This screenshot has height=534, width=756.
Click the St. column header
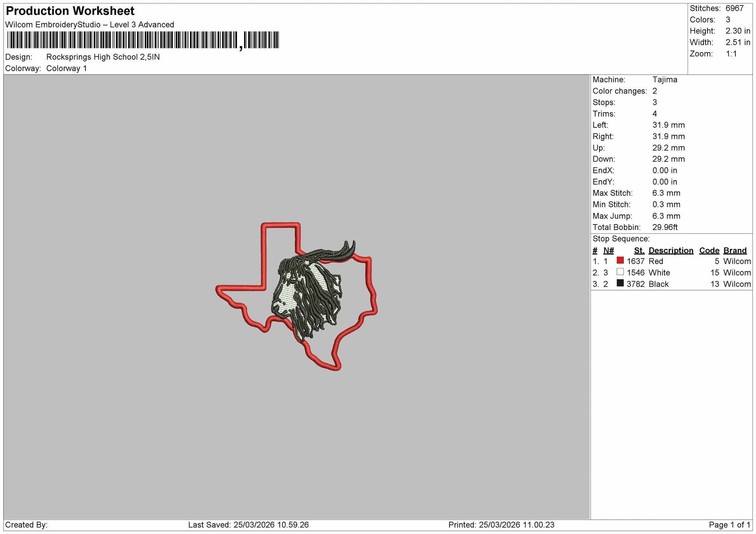tap(639, 250)
